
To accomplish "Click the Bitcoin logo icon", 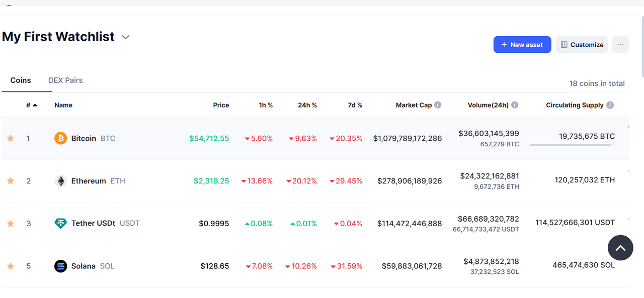I will [60, 138].
